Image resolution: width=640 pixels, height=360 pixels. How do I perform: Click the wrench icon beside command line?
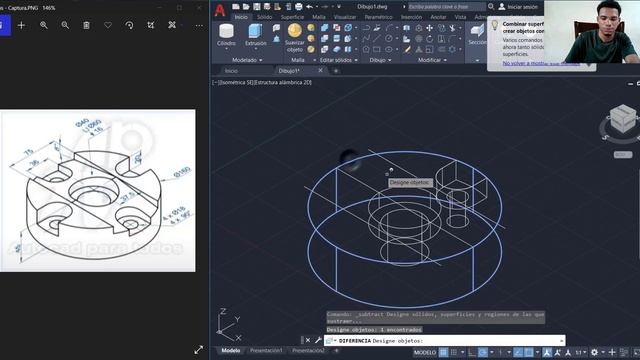pyautogui.click(x=318, y=340)
